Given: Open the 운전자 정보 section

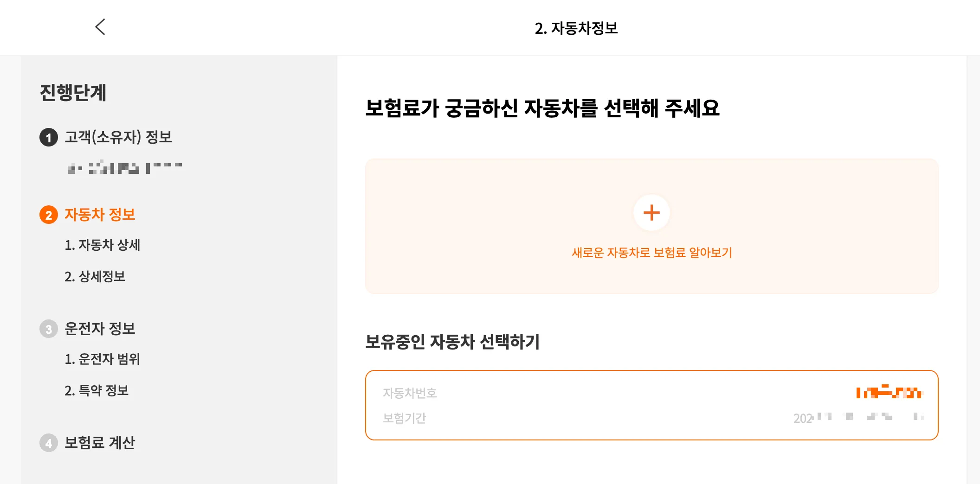Looking at the screenshot, I should (100, 328).
